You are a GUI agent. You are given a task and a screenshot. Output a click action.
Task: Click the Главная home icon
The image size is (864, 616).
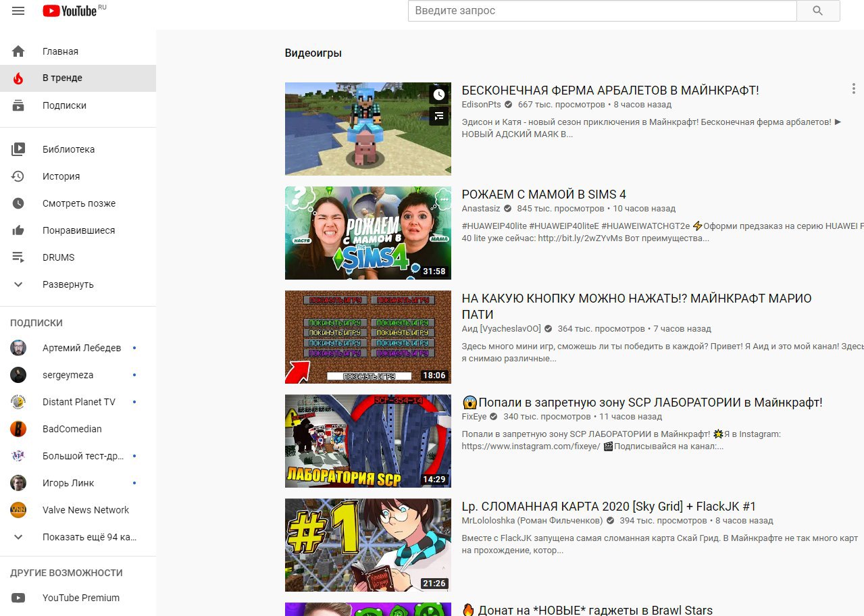coord(18,51)
